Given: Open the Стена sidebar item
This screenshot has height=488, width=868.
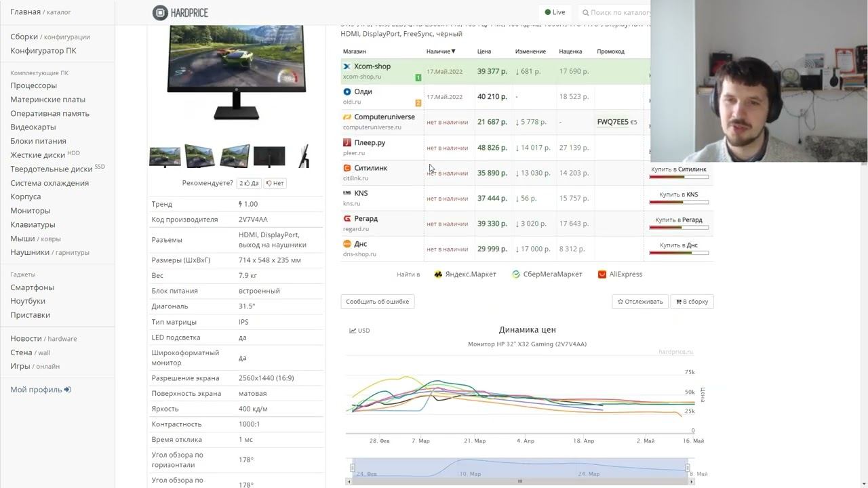Looking at the screenshot, I should pos(21,352).
